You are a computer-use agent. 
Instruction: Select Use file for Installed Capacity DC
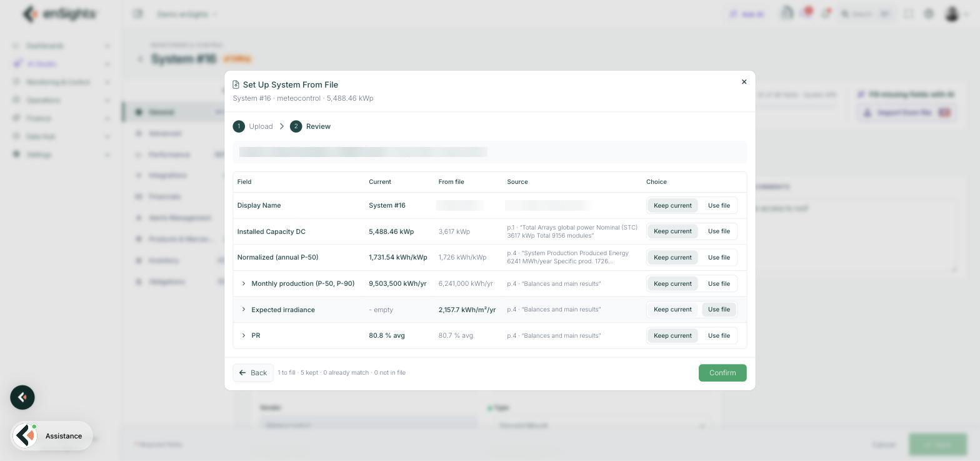click(719, 231)
